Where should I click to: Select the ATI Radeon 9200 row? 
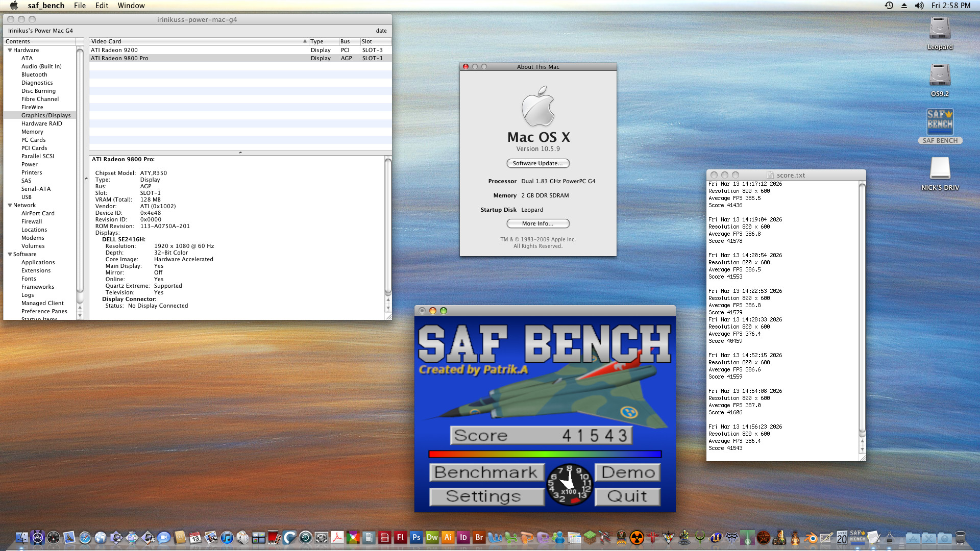[x=199, y=50]
